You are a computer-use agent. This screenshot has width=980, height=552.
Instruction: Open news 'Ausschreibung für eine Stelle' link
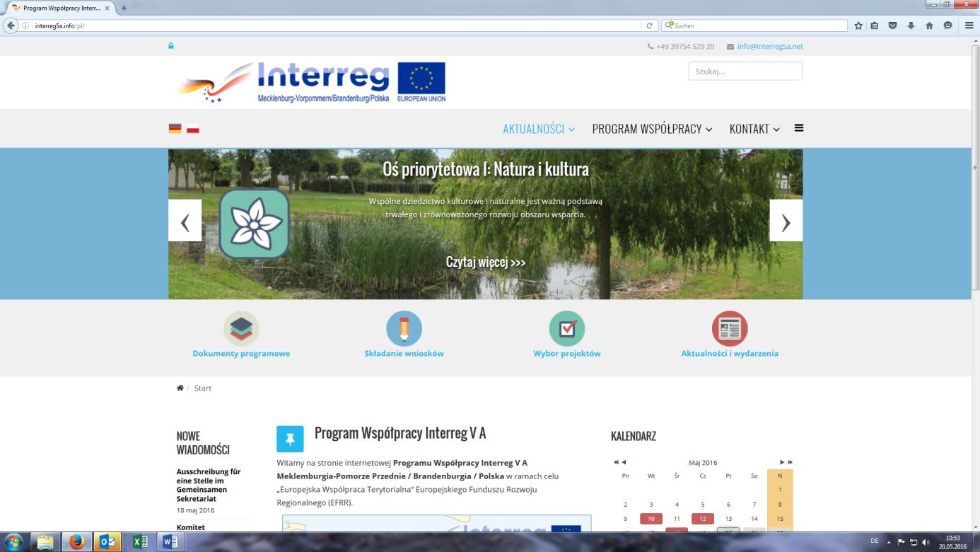[x=209, y=485]
